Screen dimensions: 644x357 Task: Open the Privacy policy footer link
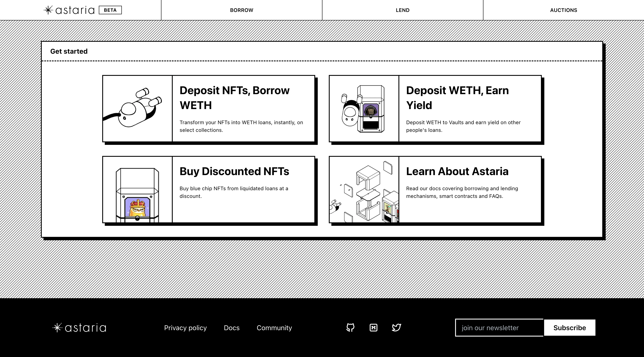(185, 328)
